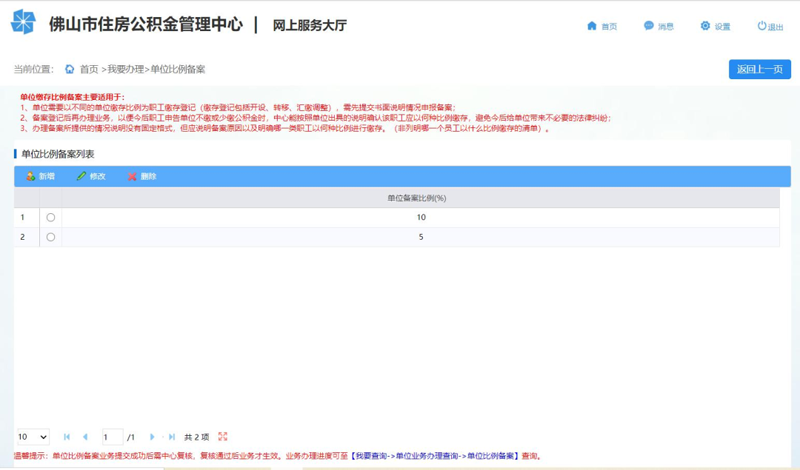Click the 首页 breadcrumb link
The width and height of the screenshot is (800, 470).
(88, 69)
